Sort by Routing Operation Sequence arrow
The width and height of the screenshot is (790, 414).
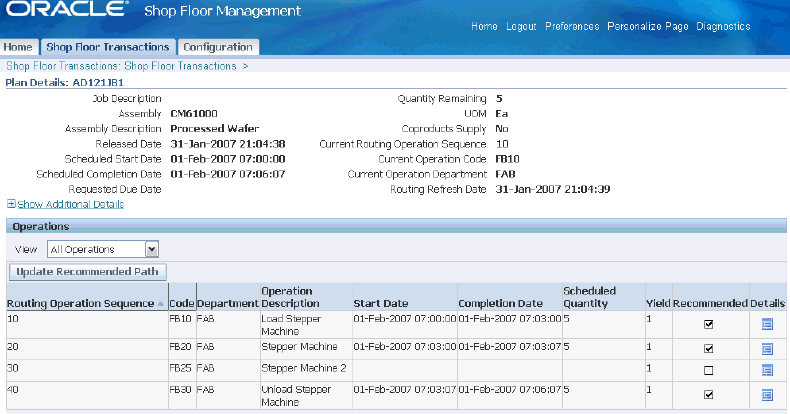click(x=161, y=304)
